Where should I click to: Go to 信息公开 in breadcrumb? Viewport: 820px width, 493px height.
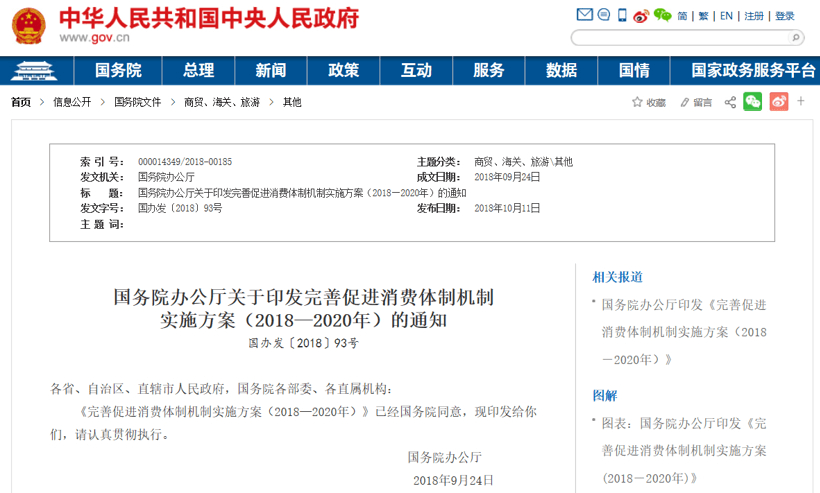[72, 102]
